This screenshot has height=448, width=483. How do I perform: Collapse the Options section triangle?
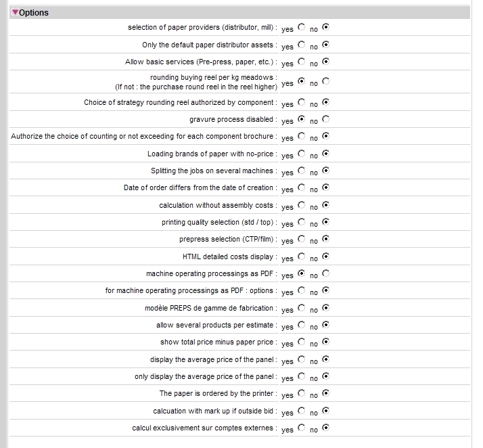coord(15,12)
